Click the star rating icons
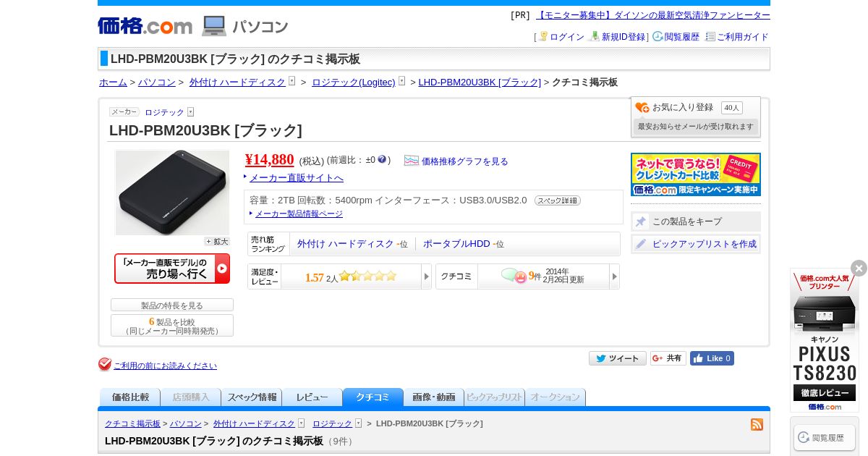Viewport: 868px width, 456px height. point(367,276)
